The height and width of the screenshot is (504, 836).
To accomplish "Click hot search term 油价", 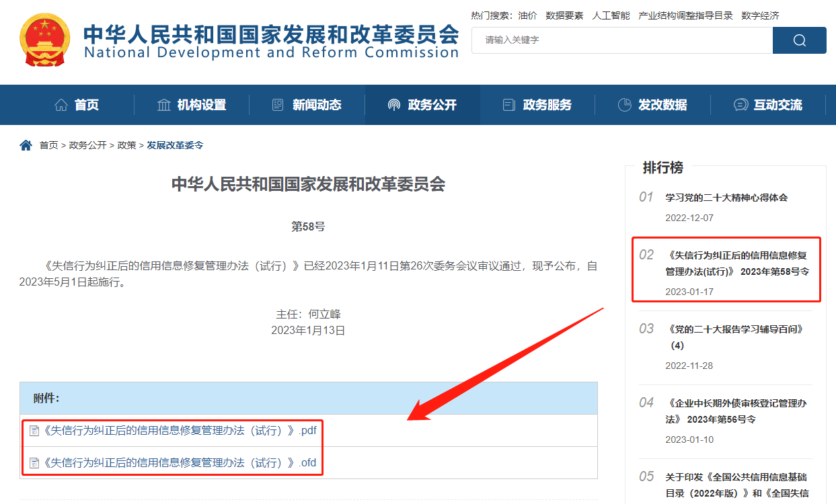I will point(527,15).
